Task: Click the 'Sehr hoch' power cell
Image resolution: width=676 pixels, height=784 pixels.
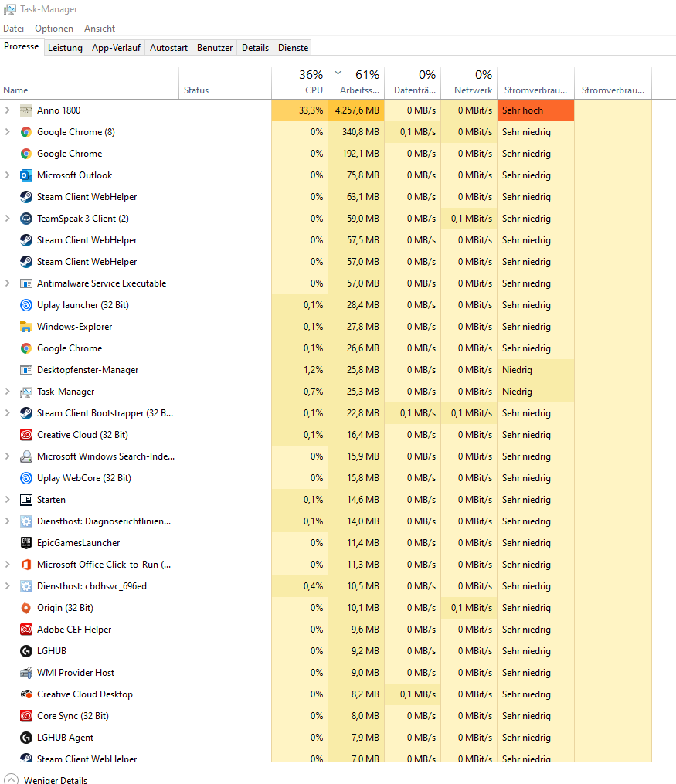Action: coord(535,110)
